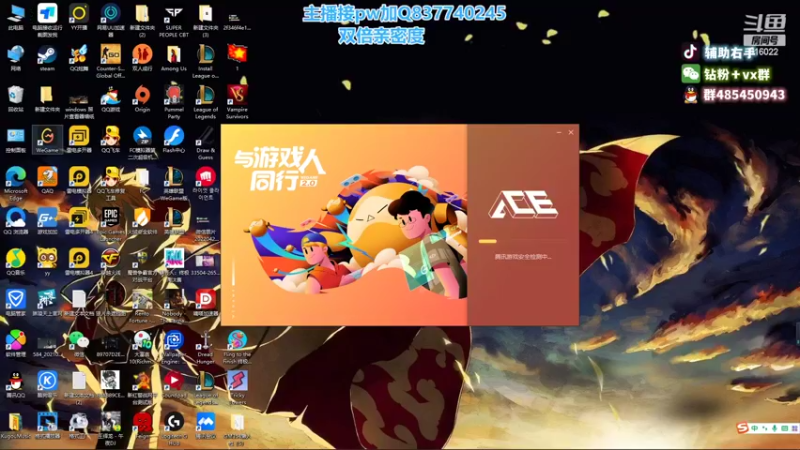This screenshot has width=800, height=450.
Task: Launch the Draw & Guess shortcut
Action: point(205,143)
